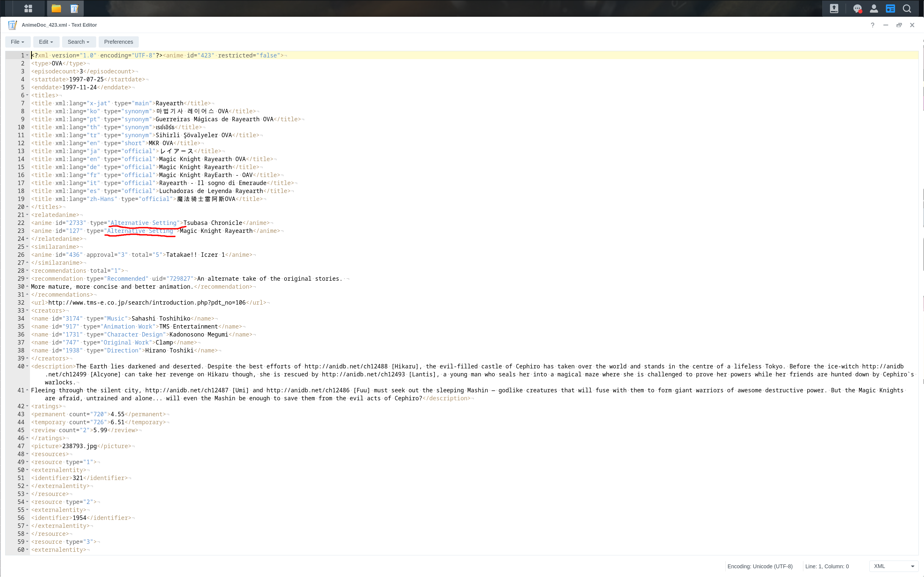Viewport: 924px width, 579px height.
Task: Open the user account options icon
Action: pos(874,9)
